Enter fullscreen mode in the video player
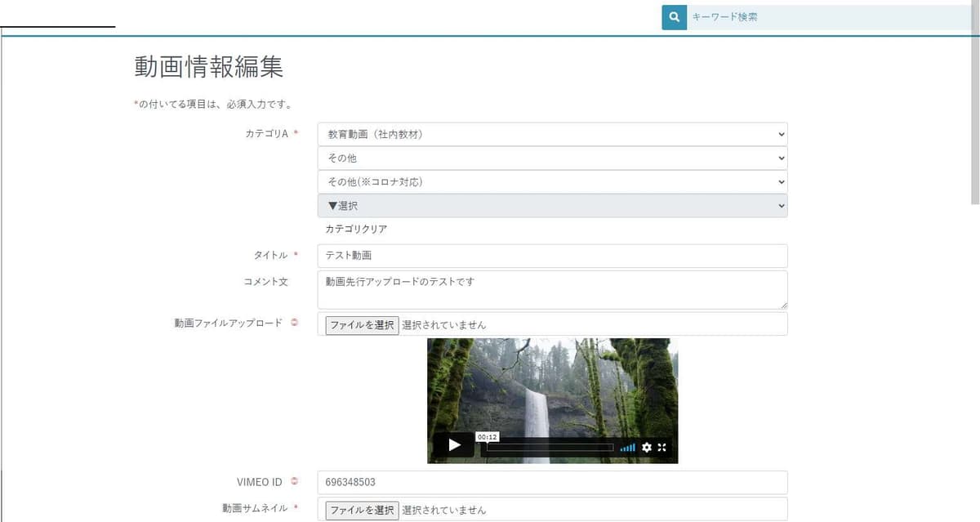 [662, 448]
